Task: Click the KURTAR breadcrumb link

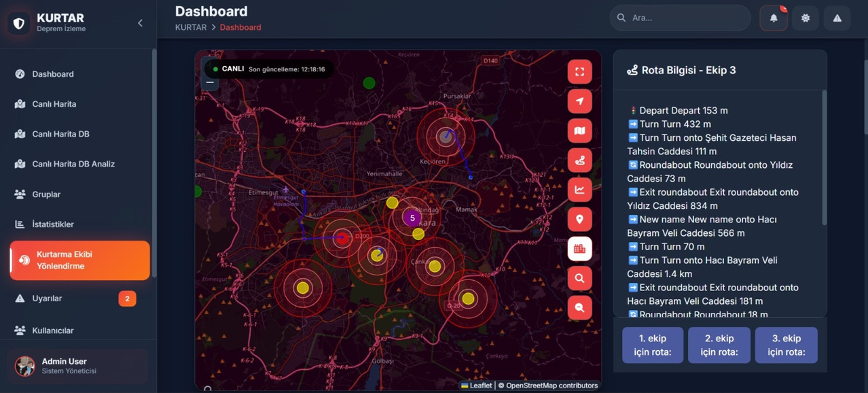Action: (x=190, y=27)
